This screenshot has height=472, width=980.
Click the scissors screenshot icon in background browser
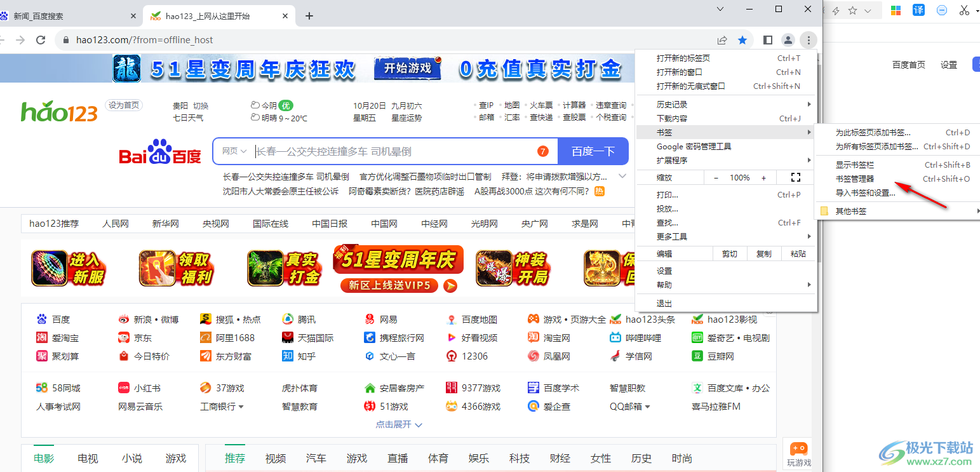click(x=965, y=10)
